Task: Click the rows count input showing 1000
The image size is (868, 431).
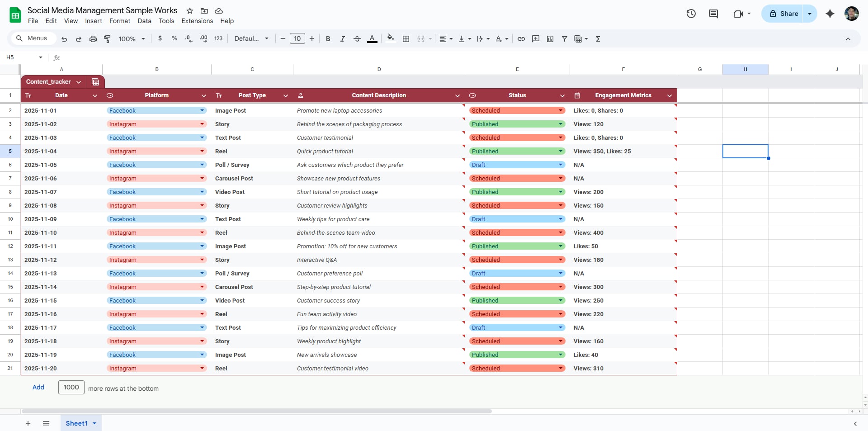Action: tap(71, 387)
